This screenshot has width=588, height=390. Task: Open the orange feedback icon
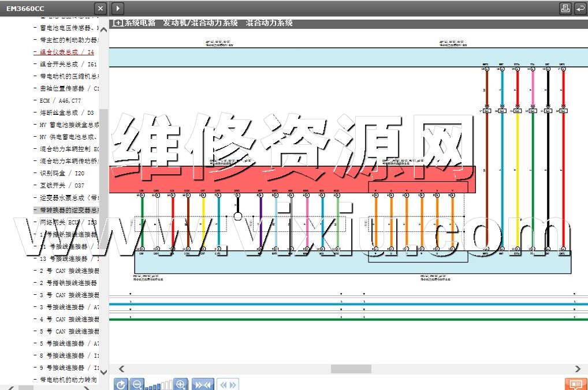tap(575, 384)
